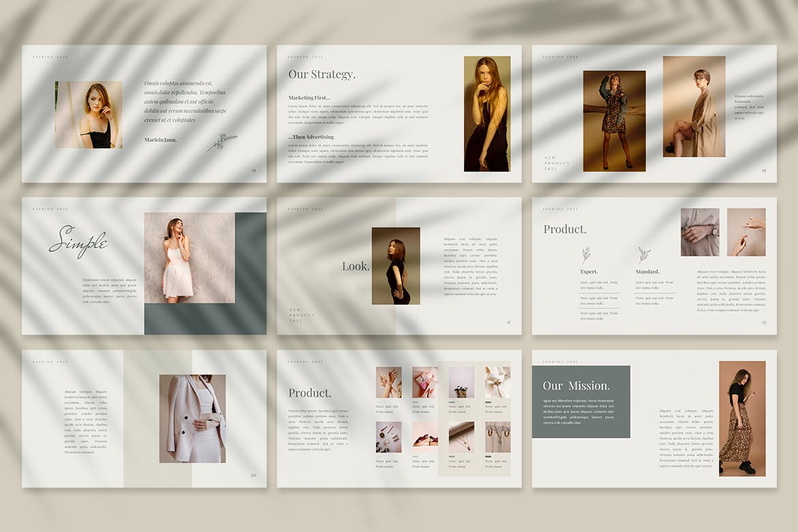The image size is (798, 532).
Task: Select the tulip sketch above the Expert column
Action: click(x=587, y=254)
